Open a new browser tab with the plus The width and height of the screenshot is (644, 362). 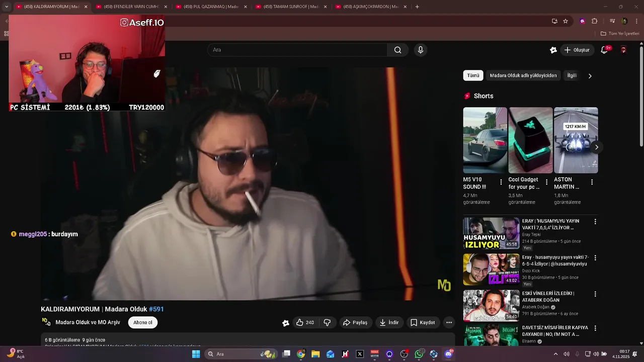(417, 7)
